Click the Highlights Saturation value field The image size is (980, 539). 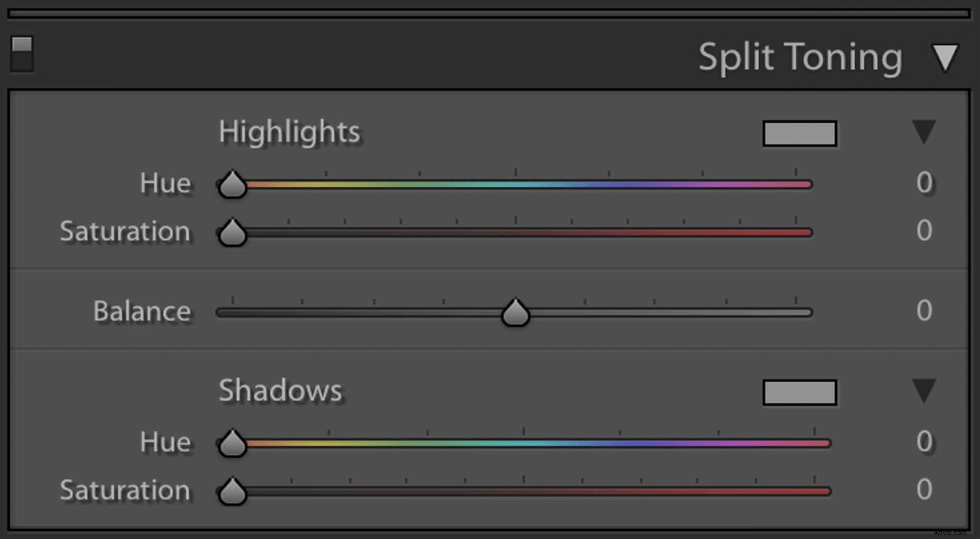(x=925, y=231)
